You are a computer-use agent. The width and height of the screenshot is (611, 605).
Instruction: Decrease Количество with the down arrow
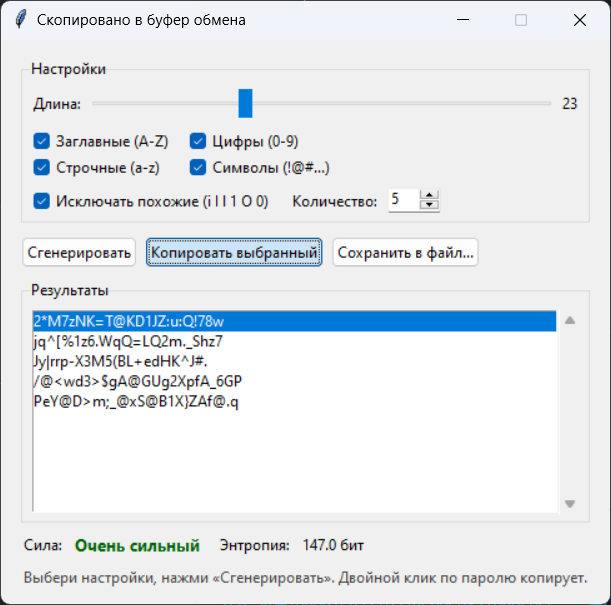click(430, 206)
